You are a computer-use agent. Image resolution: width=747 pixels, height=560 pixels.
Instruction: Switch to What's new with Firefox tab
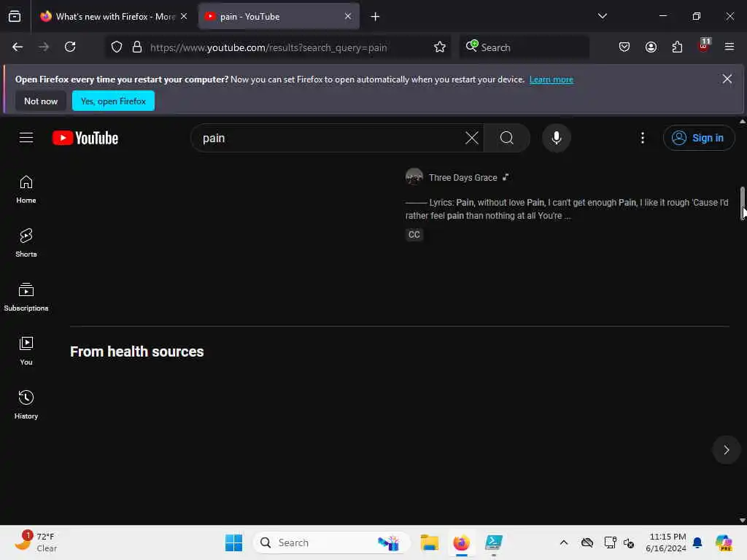point(115,17)
